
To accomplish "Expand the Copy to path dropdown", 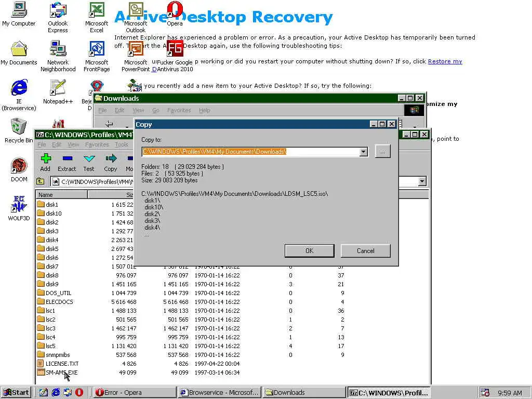I will click(x=363, y=152).
